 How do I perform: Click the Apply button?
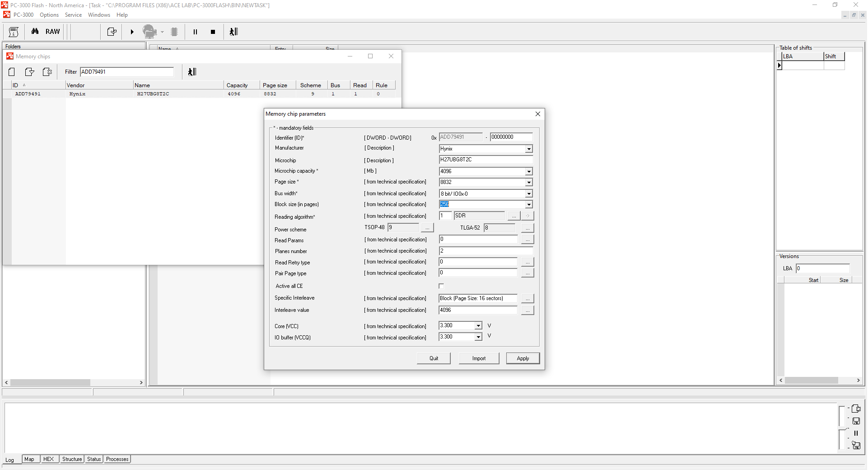523,358
